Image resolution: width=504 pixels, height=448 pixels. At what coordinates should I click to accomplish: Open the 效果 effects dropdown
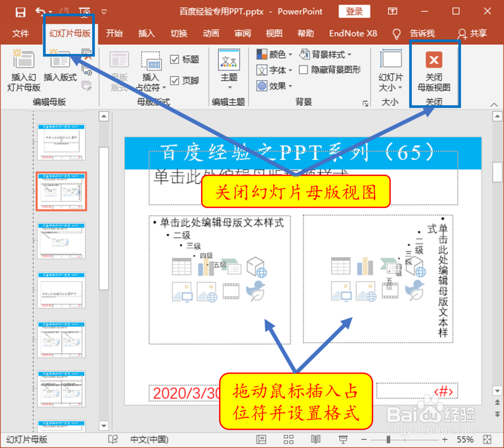275,86
